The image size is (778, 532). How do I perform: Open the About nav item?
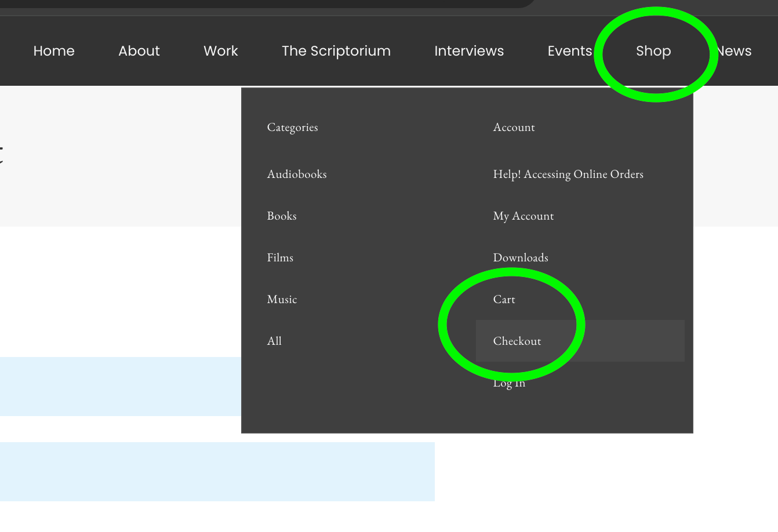(139, 51)
